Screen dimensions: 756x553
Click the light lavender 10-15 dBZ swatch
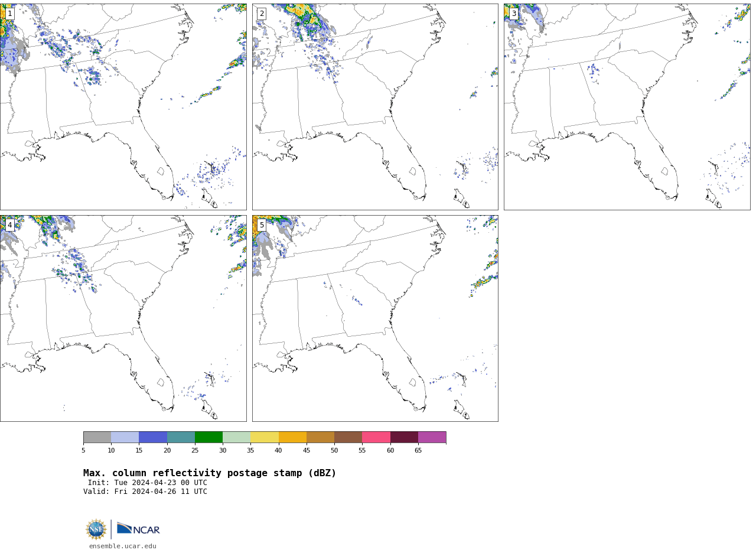125,437
